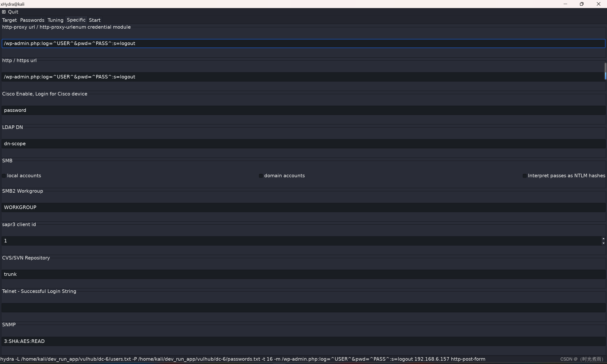This screenshot has height=364, width=607.
Task: Click the 'SMB2 Workgroup' section label
Action: pyautogui.click(x=23, y=191)
